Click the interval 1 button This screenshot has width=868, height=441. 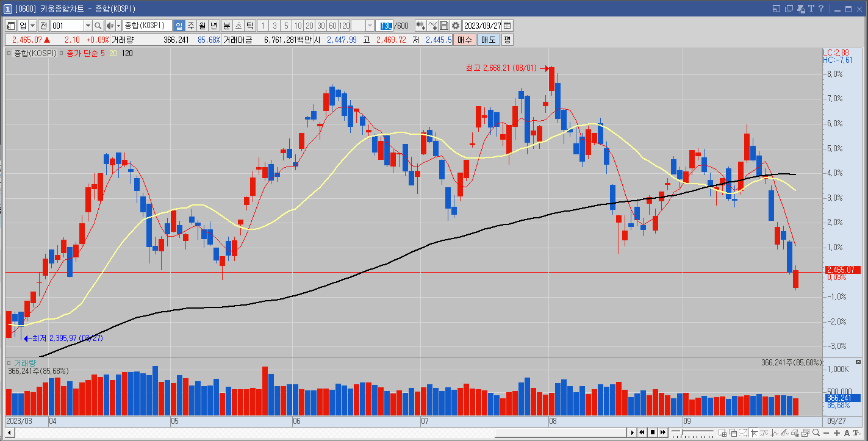coord(263,26)
